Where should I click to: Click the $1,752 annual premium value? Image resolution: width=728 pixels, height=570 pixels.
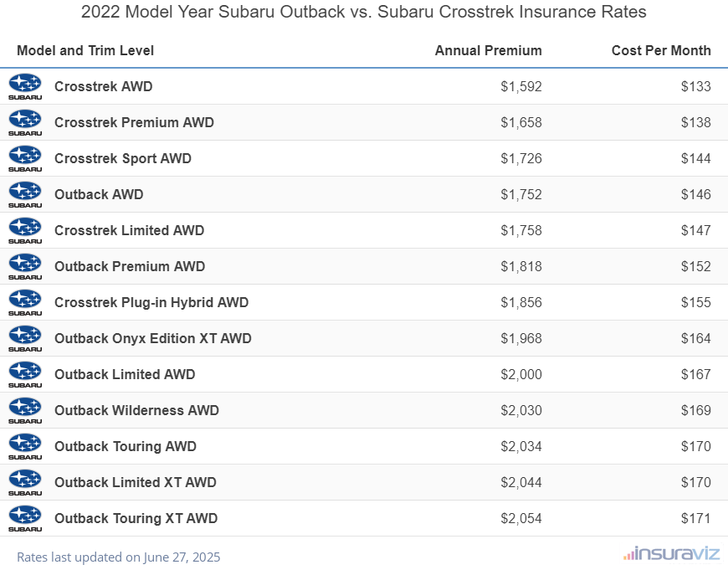click(521, 195)
